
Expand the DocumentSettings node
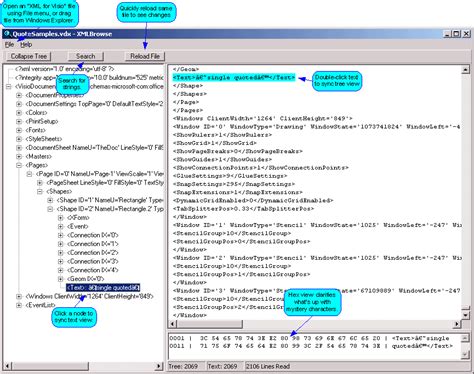click(19, 104)
